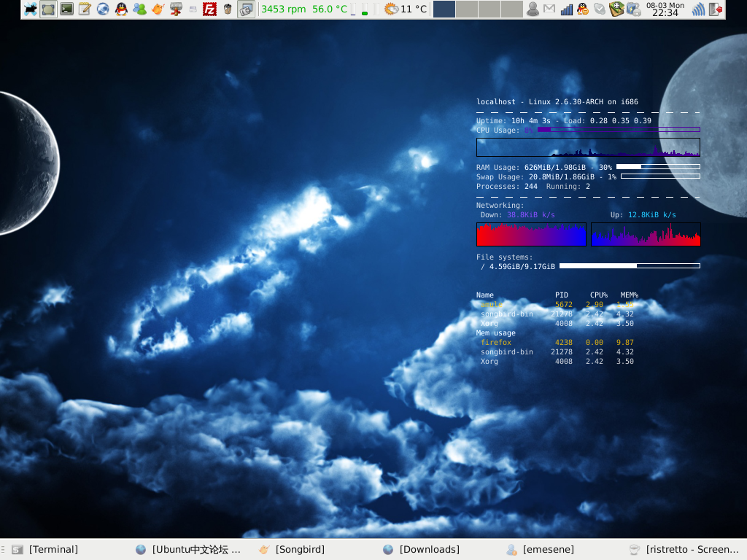The image size is (747, 560).
Task: Switch to the first workspace
Action: (444, 9)
